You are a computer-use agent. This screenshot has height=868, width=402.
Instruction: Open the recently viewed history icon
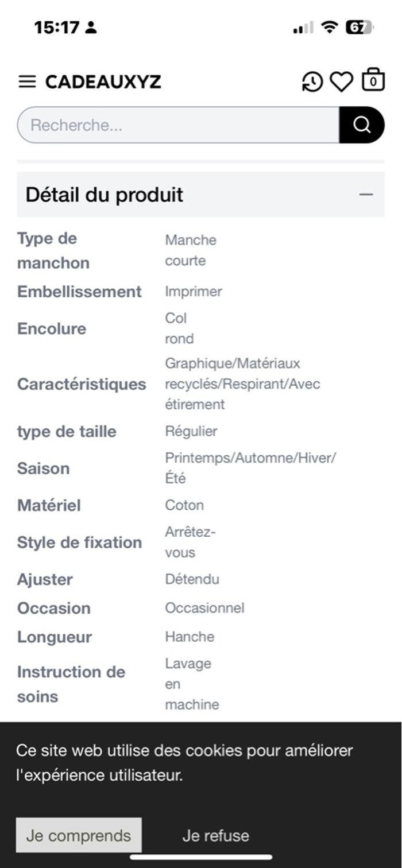tap(312, 82)
